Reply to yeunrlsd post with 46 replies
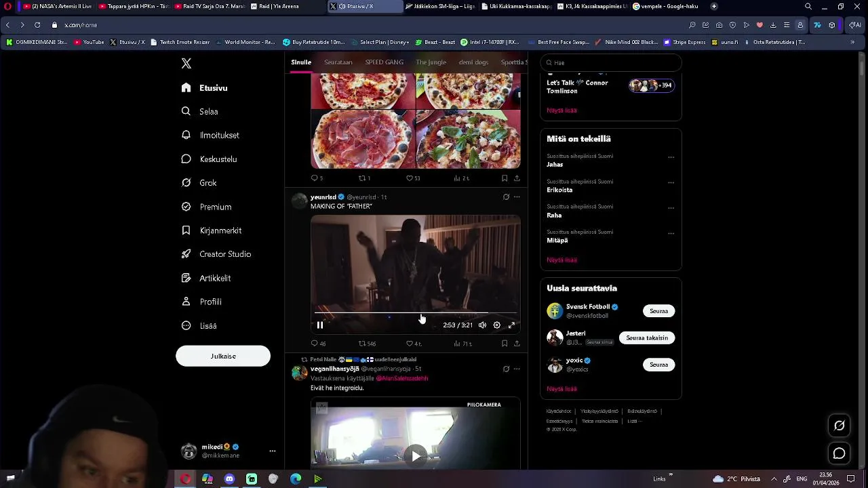 tap(318, 344)
